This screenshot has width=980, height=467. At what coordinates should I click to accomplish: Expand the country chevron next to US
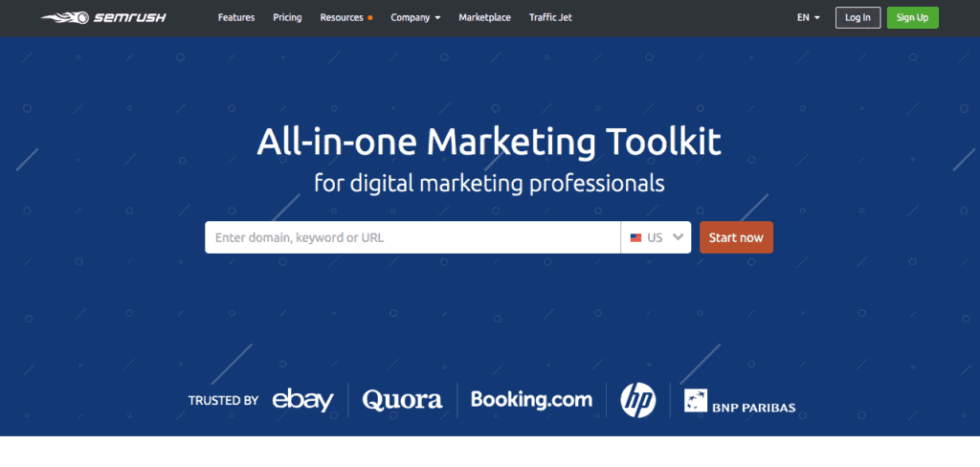coord(679,237)
